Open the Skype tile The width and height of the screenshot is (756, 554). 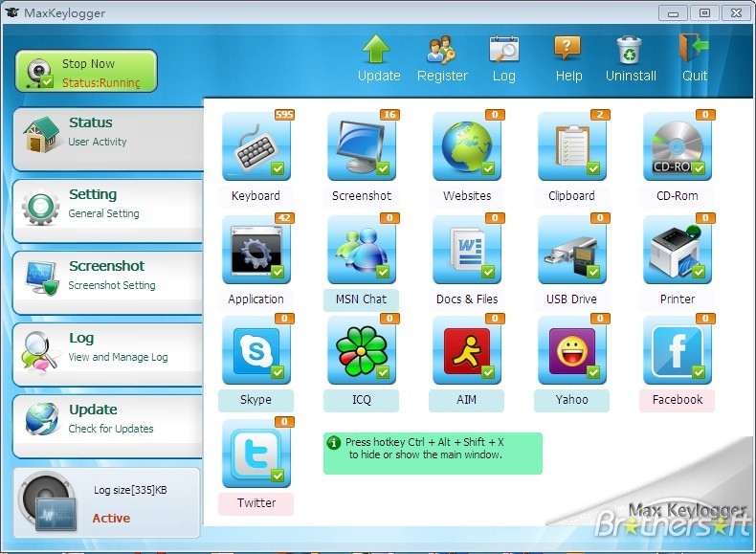click(256, 350)
